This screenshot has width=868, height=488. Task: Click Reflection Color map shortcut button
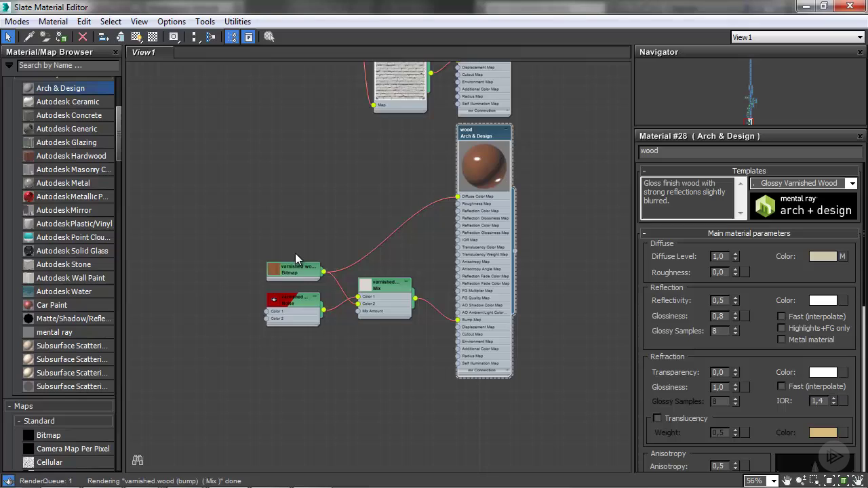(x=842, y=300)
